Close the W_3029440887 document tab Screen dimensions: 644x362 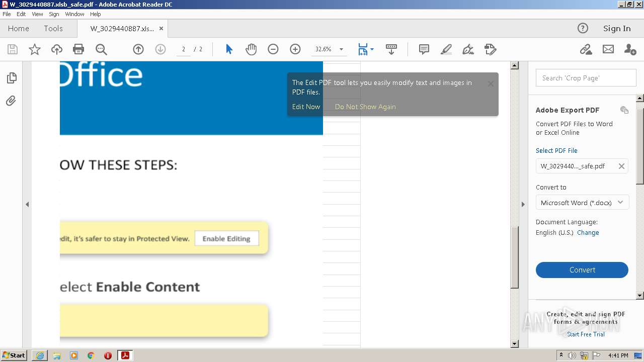coord(161,29)
